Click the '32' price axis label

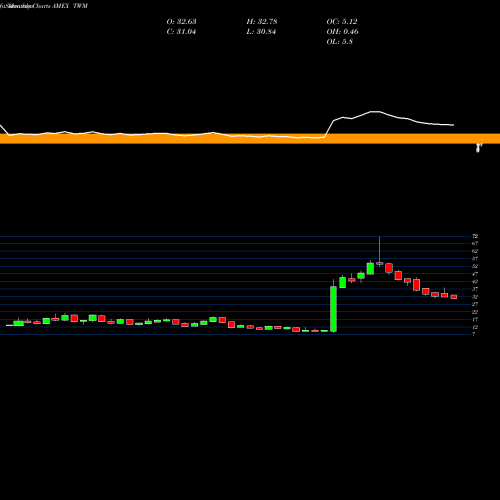click(x=475, y=297)
